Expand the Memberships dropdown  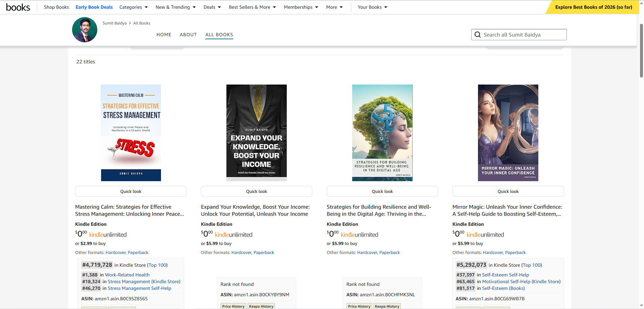pos(301,7)
